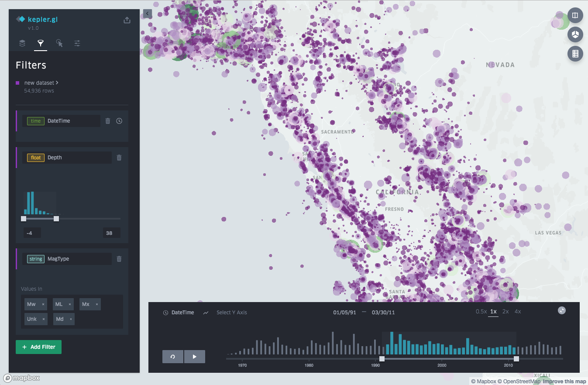Switch to the Interactions tab
588x385 pixels.
coord(59,43)
